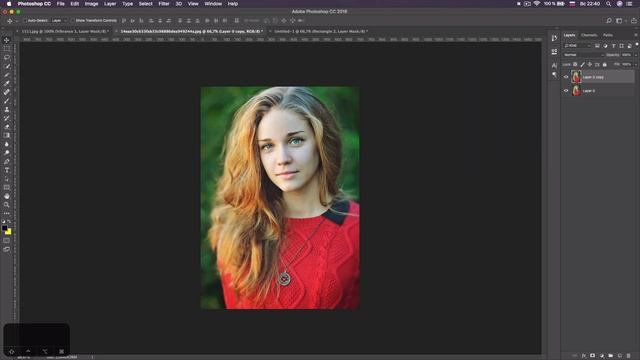640x360 pixels.
Task: Toggle lock transparent pixels
Action: coord(575,64)
